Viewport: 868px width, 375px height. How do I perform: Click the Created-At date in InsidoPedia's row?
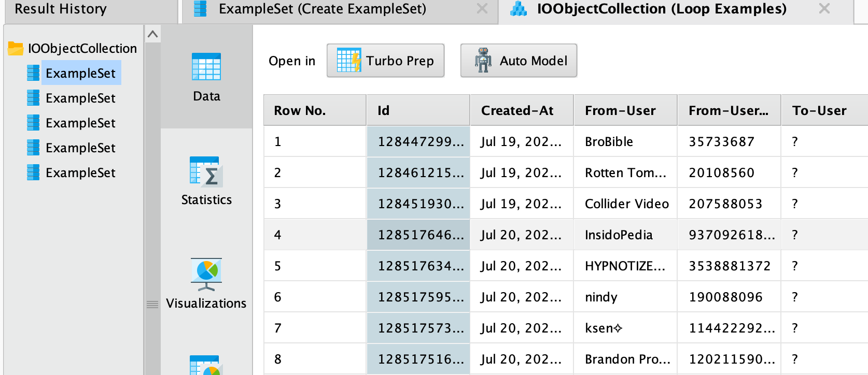coord(522,235)
